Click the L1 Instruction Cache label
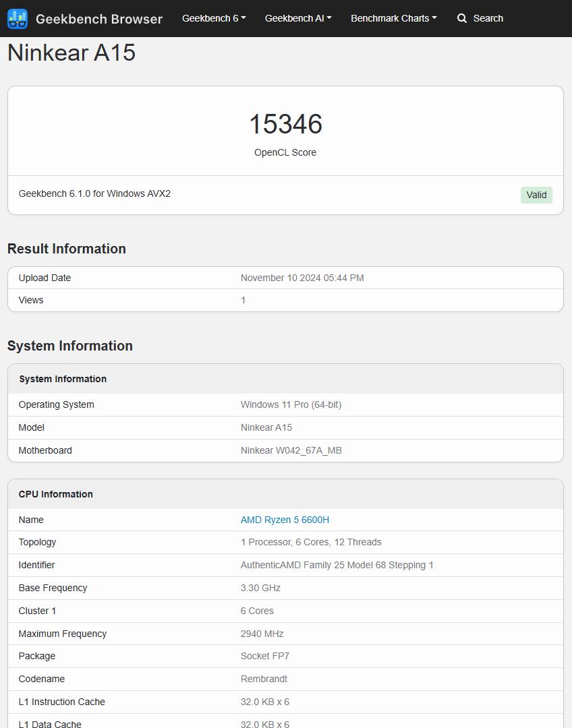 tap(62, 702)
